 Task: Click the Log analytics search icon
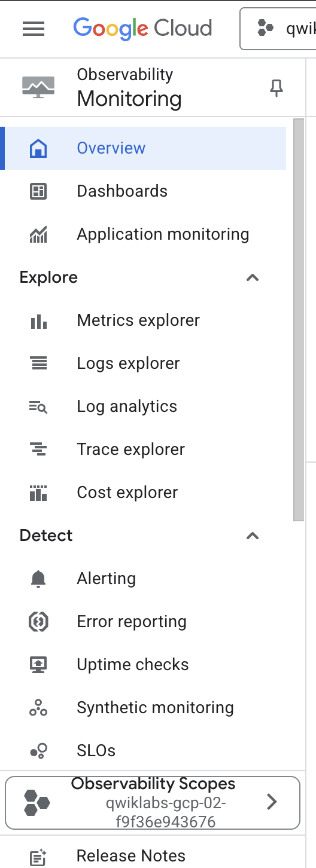click(x=38, y=407)
